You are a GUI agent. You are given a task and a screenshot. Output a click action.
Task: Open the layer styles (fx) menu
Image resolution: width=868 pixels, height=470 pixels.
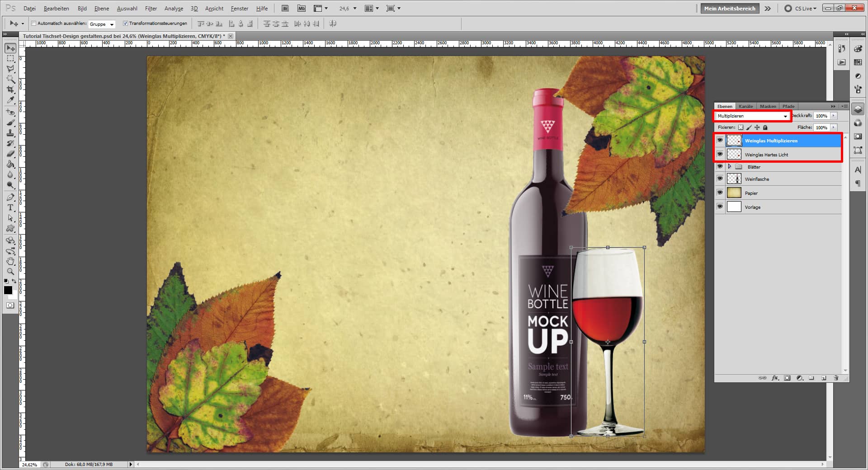[775, 378]
